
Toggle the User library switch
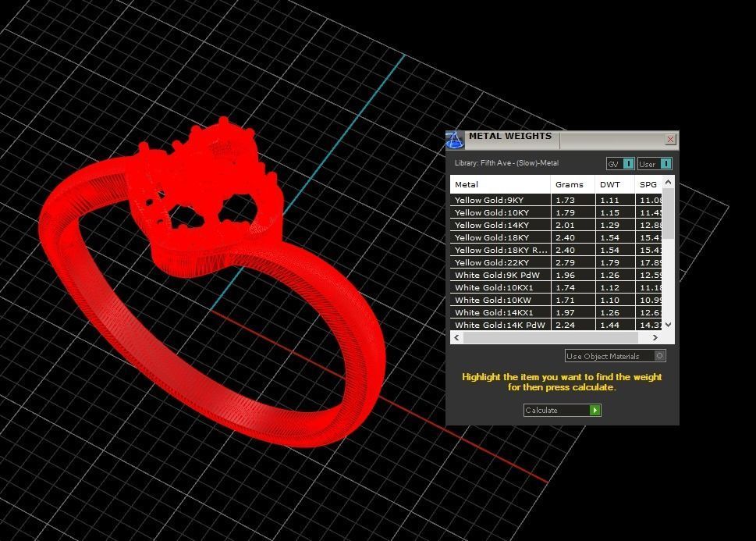click(x=655, y=164)
